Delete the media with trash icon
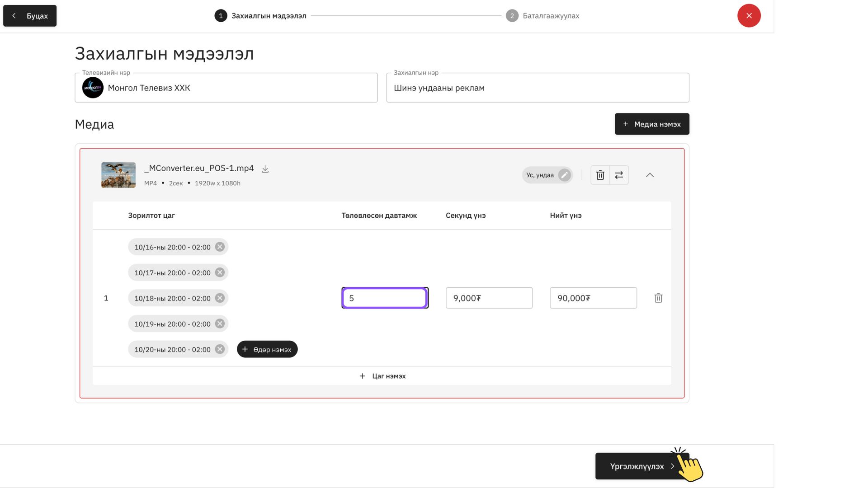868x488 pixels. point(600,175)
